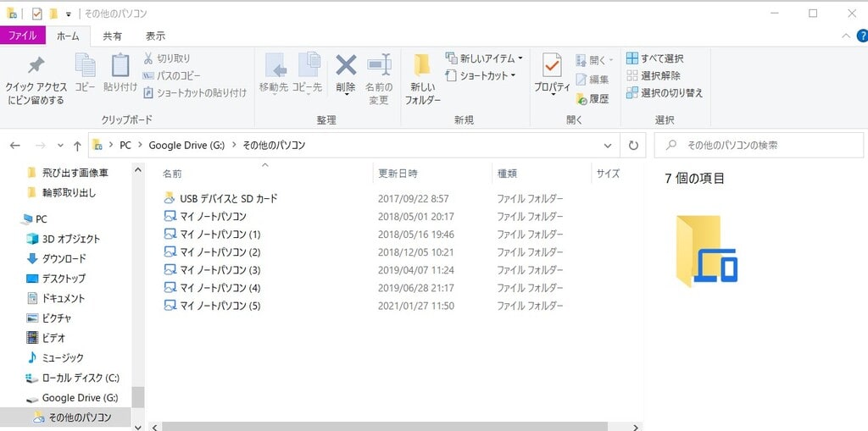Select folder マイ ノートパソコン (4)

(x=212, y=288)
